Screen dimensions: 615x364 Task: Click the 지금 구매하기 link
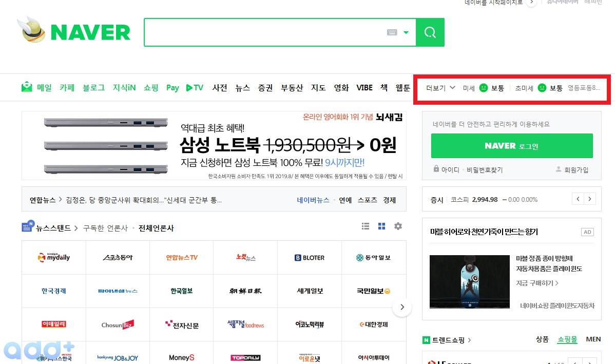point(537,283)
